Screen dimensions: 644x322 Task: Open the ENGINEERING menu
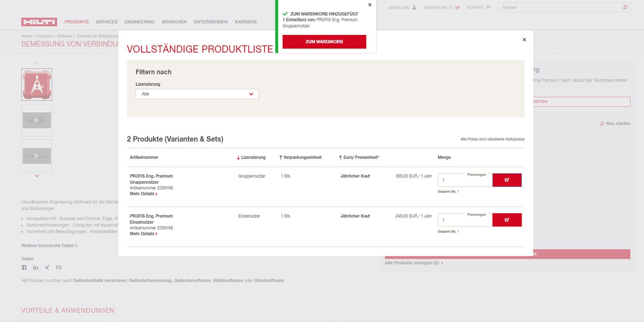pos(140,22)
